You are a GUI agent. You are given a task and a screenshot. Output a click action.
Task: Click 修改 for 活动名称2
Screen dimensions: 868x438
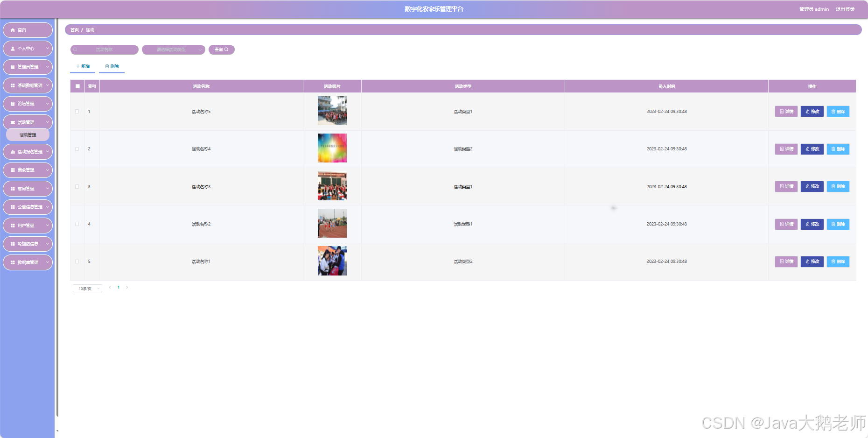pyautogui.click(x=812, y=224)
